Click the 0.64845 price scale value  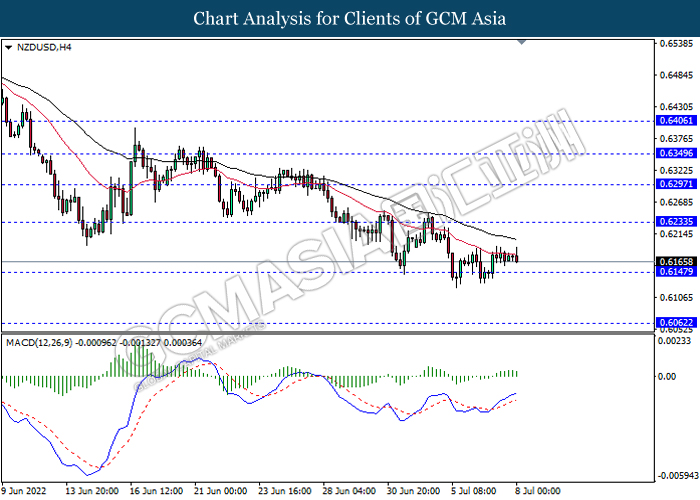(x=677, y=75)
